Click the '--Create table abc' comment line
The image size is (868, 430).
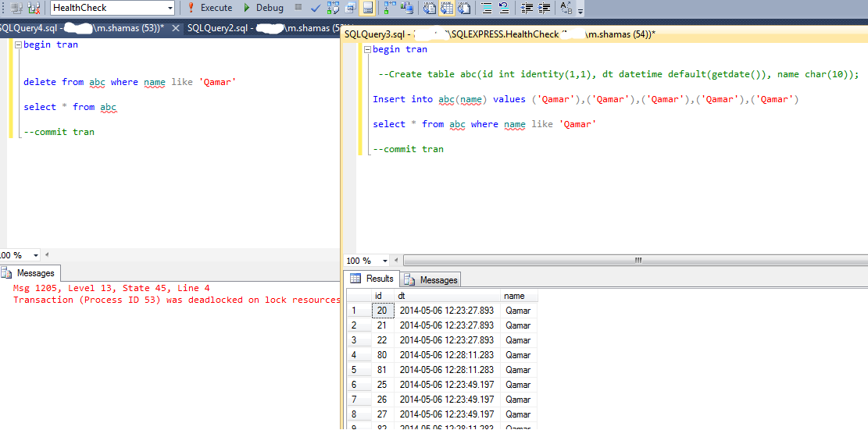click(618, 74)
